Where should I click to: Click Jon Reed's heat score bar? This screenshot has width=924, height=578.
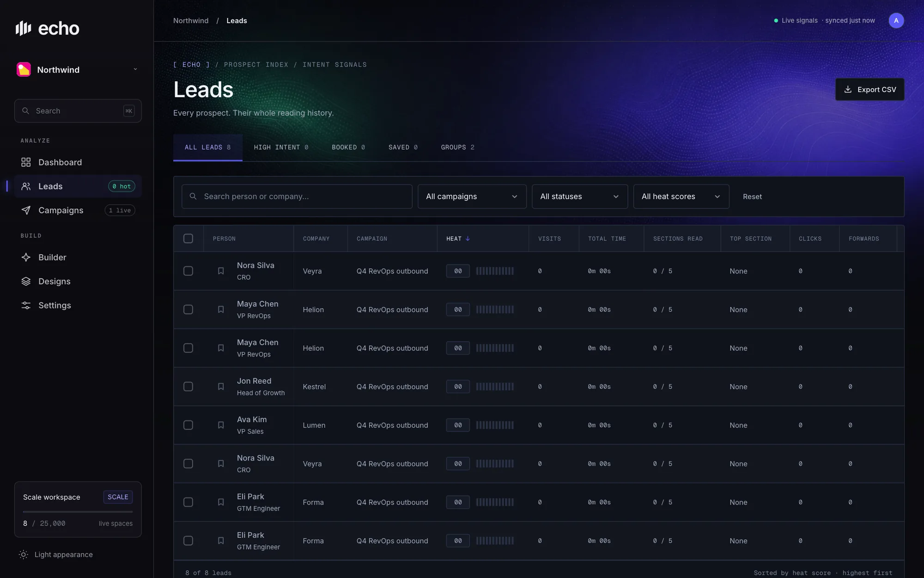[495, 387]
